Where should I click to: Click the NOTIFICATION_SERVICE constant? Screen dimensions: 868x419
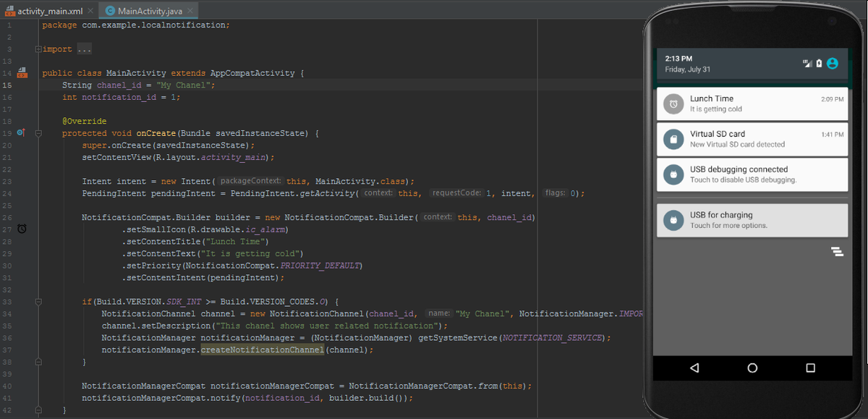(552, 338)
